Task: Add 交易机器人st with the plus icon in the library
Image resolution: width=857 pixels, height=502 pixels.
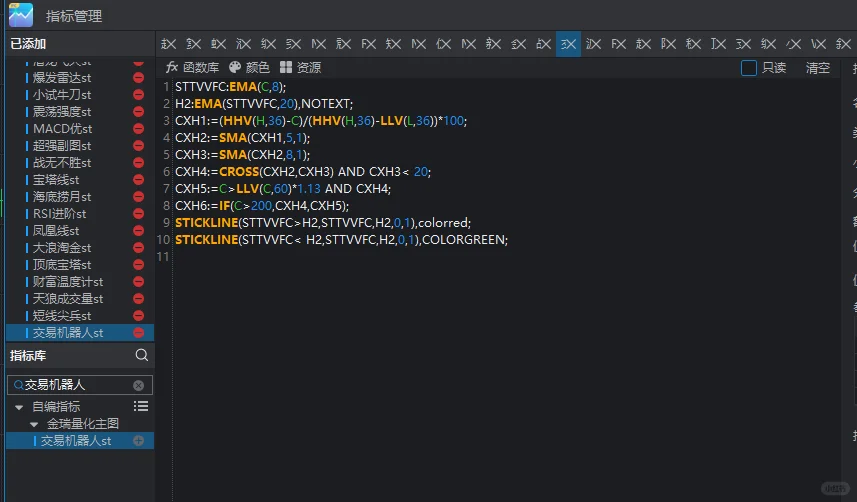Action: (x=138, y=440)
